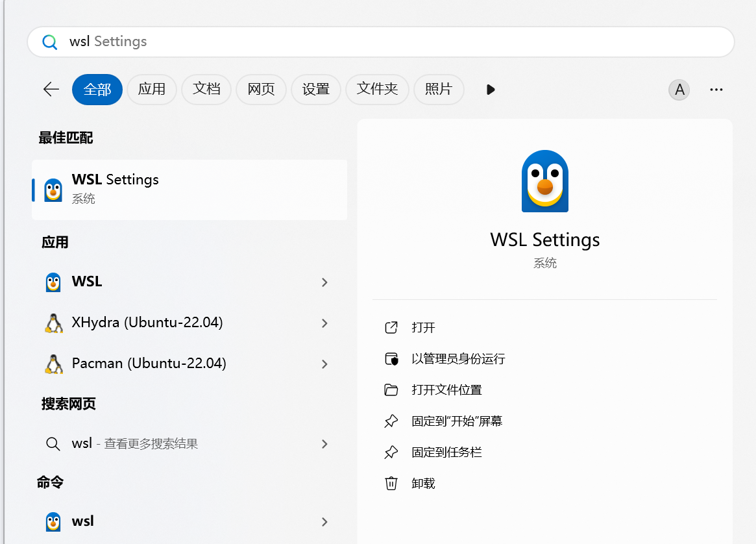Show more filter tabs with the play arrow
The width and height of the screenshot is (756, 544).
[491, 90]
